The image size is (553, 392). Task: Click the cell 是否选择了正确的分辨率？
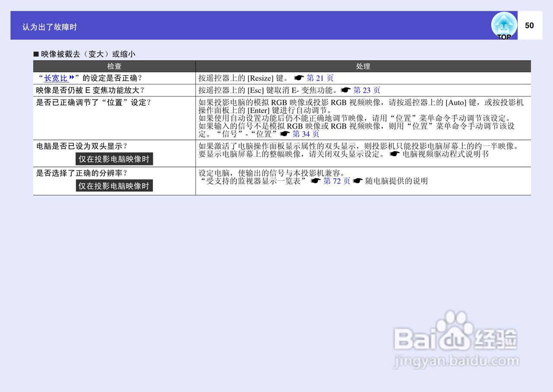[x=114, y=181]
